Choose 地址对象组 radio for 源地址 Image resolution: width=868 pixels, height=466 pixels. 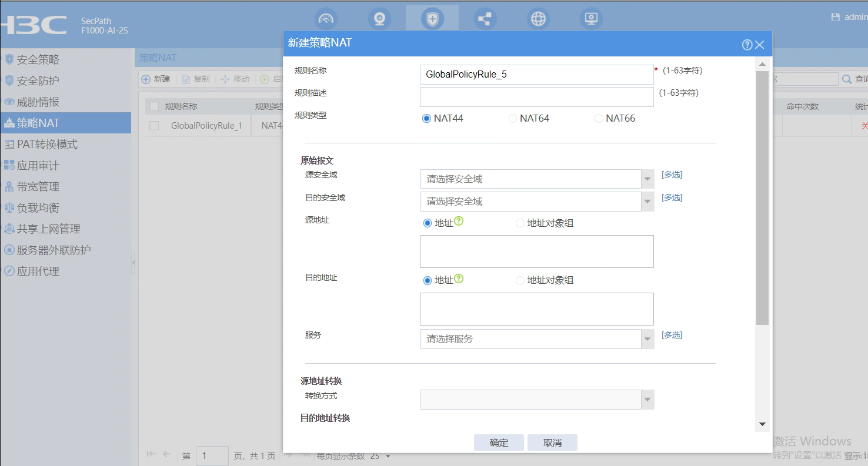pyautogui.click(x=520, y=223)
